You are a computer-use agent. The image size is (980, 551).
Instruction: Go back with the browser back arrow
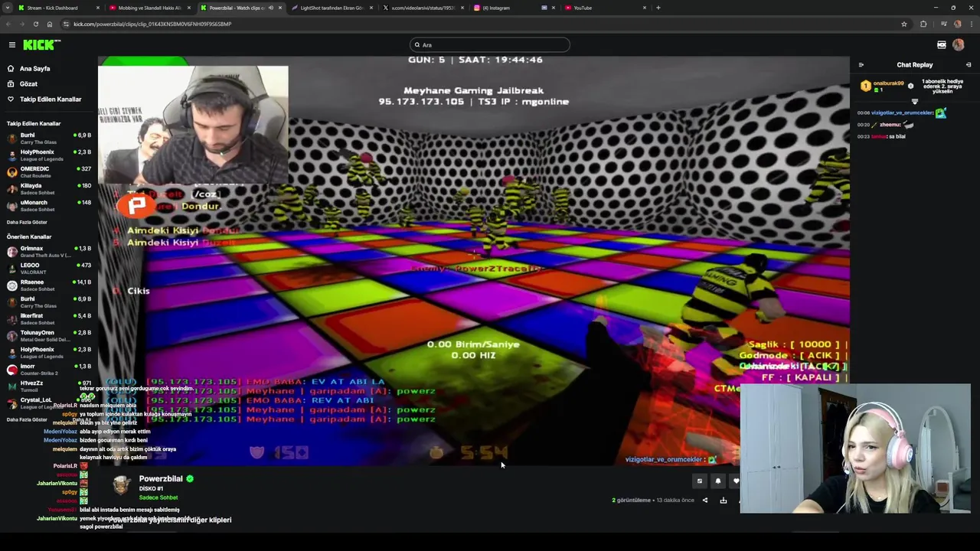tap(9, 24)
